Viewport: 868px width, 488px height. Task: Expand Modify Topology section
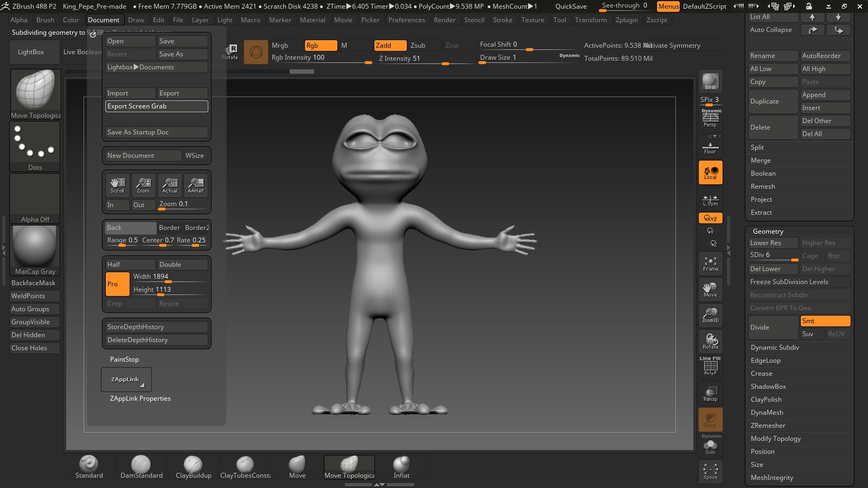coord(775,439)
